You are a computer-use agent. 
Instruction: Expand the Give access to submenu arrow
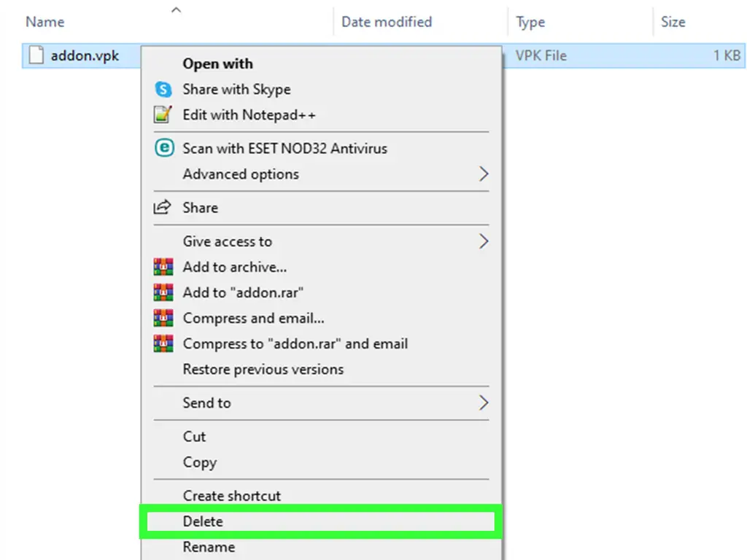(x=484, y=241)
